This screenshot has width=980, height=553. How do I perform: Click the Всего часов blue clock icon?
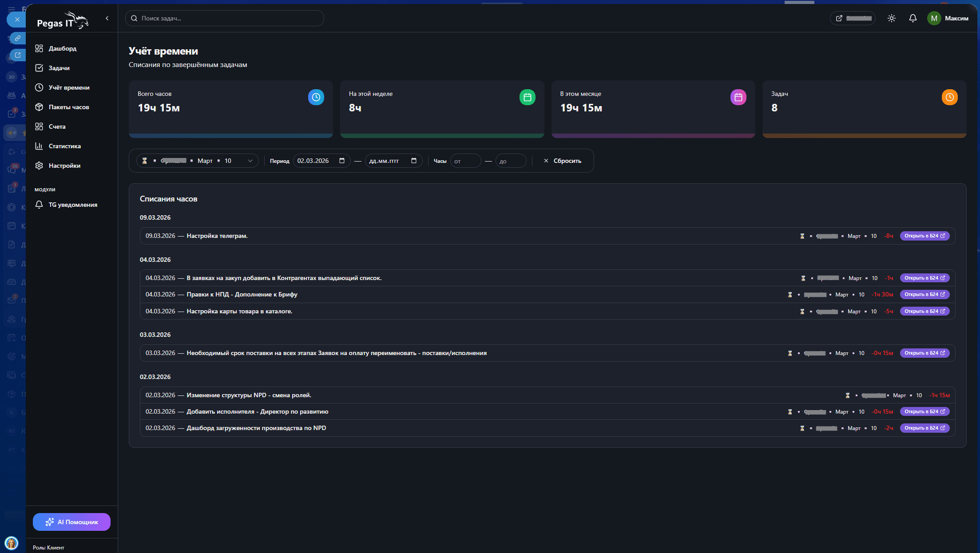click(316, 97)
